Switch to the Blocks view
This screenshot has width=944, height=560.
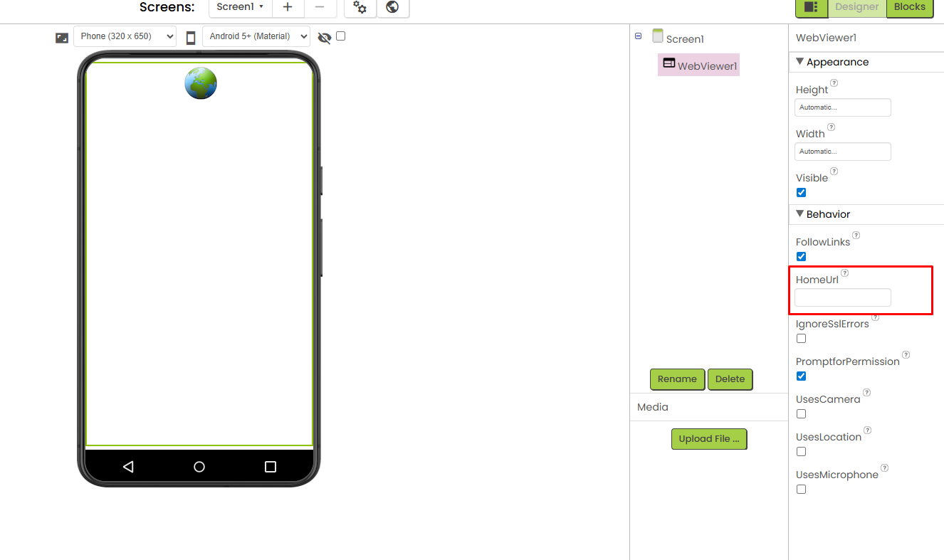pyautogui.click(x=910, y=7)
